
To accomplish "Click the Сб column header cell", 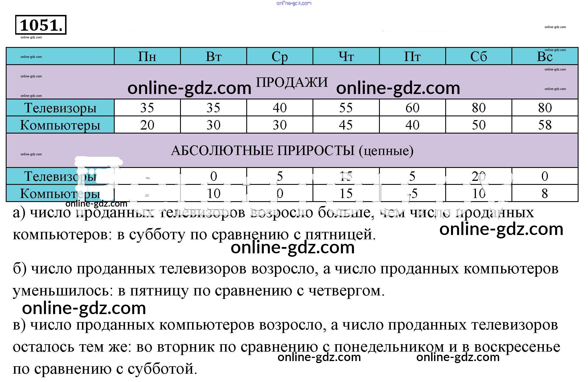I will 478,56.
